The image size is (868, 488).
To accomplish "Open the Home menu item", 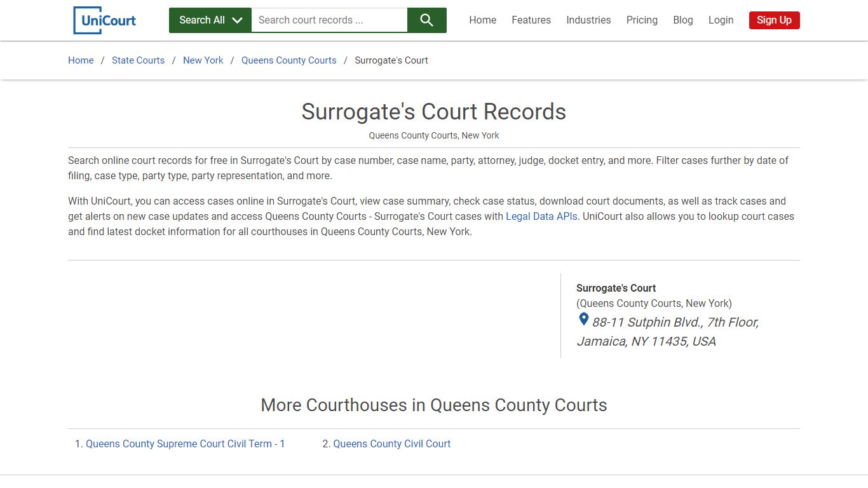I will (482, 20).
